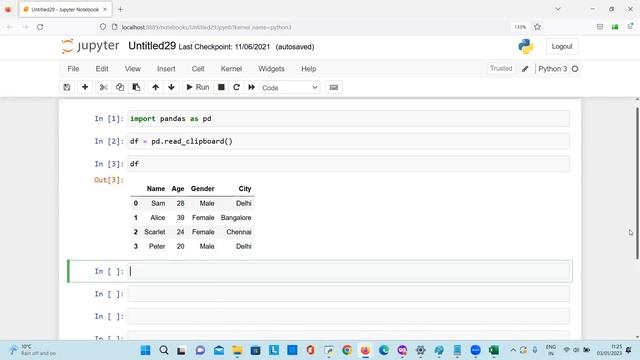
Task: Open the Windows Start menu
Action: click(x=145, y=350)
